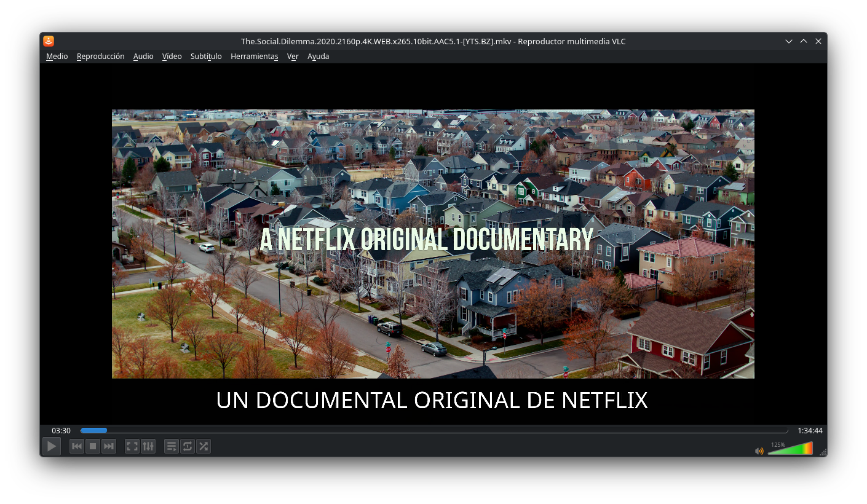Toggle total duration 1:34:44 display
Screen dimensions: 867x504
pos(810,430)
